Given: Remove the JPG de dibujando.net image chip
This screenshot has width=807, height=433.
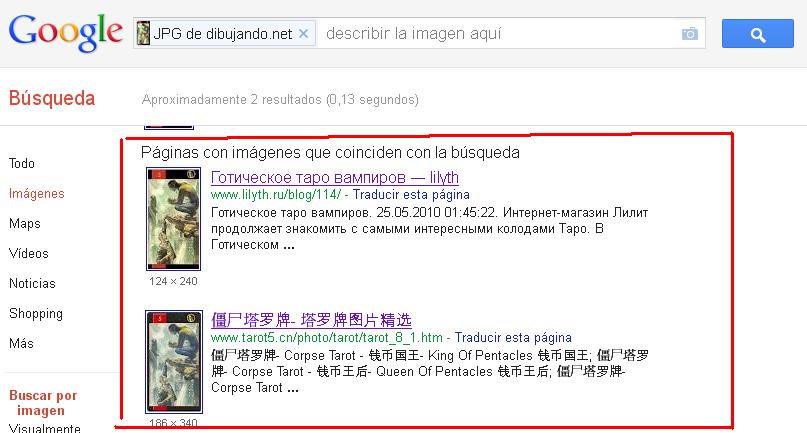Looking at the screenshot, I should [304, 34].
